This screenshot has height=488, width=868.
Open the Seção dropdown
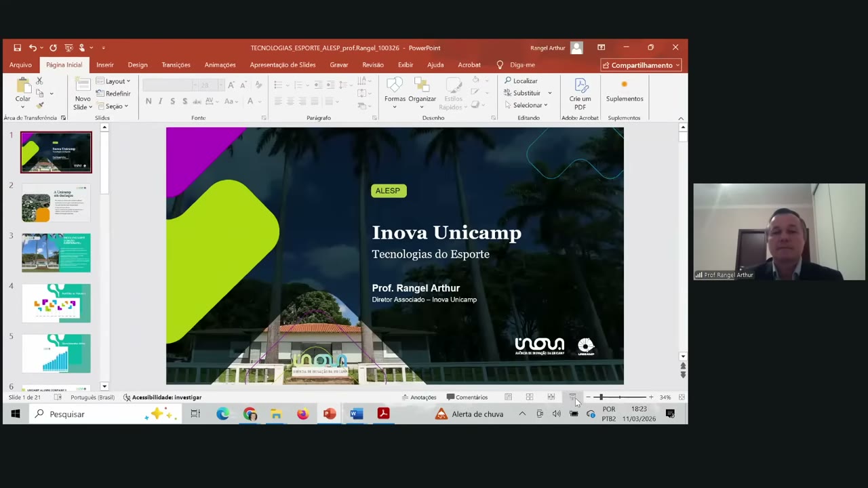click(x=112, y=106)
